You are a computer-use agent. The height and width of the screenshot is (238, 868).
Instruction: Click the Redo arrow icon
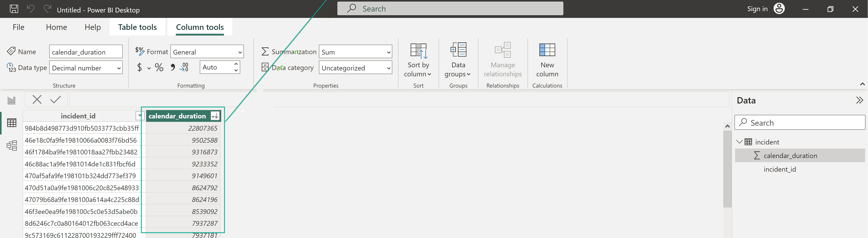tap(47, 9)
